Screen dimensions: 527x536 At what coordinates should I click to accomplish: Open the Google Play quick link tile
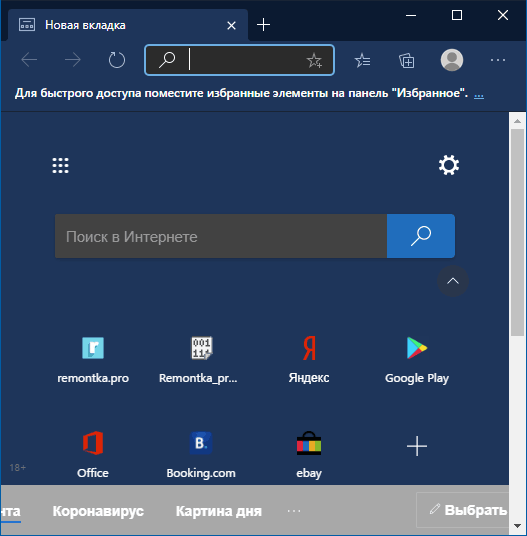(417, 360)
